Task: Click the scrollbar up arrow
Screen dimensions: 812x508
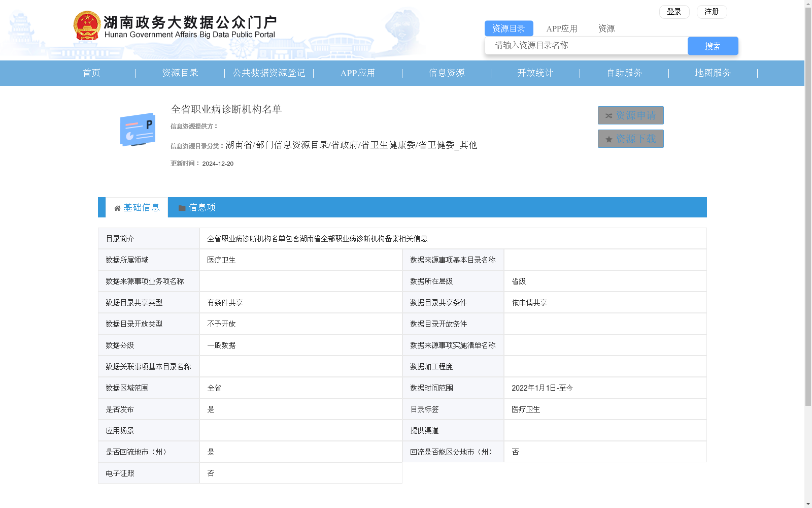Action: click(807, 4)
